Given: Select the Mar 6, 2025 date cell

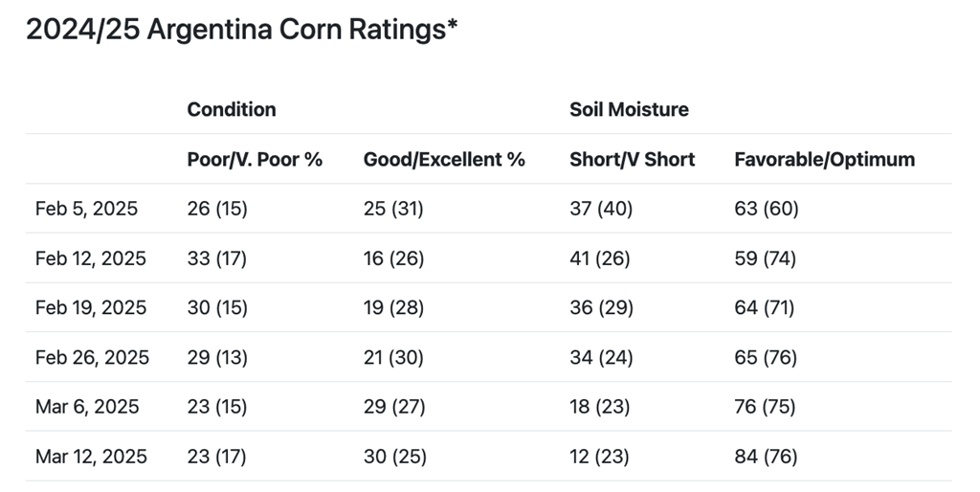Looking at the screenshot, I should pyautogui.click(x=87, y=407).
